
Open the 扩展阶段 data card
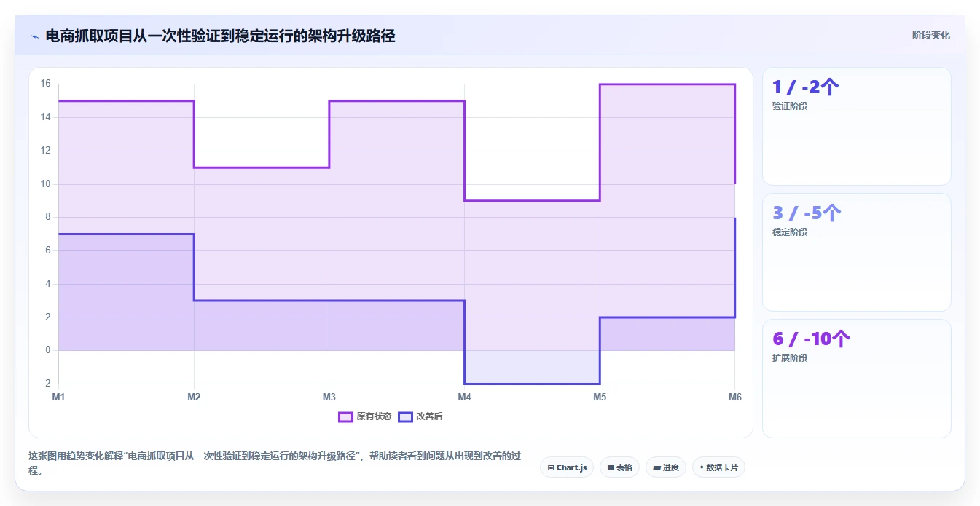[x=856, y=379]
